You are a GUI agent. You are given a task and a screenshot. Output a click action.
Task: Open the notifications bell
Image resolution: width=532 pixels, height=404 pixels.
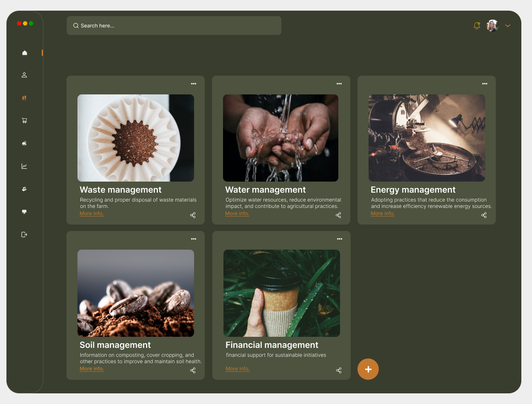[x=477, y=26]
